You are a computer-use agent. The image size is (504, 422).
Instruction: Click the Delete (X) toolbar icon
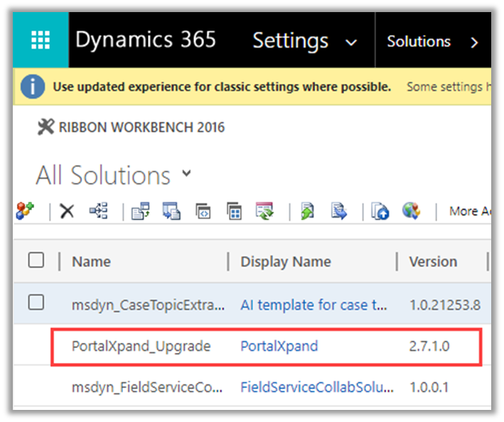[x=67, y=211]
